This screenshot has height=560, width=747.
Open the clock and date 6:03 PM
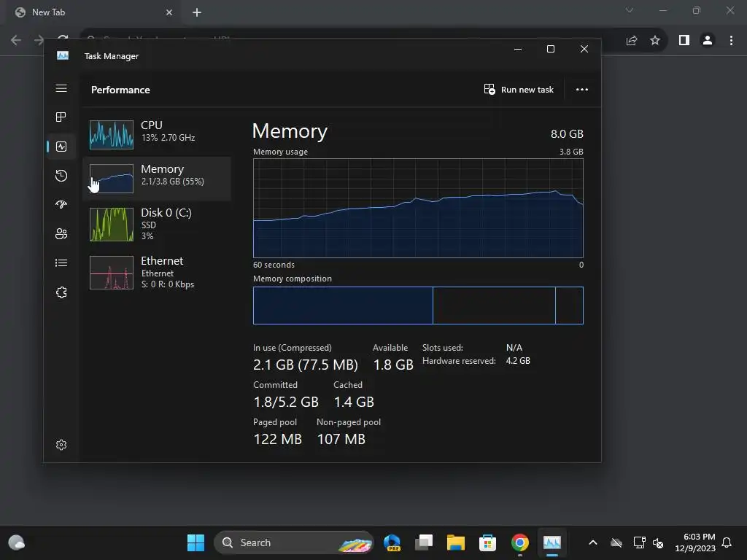tap(695, 542)
